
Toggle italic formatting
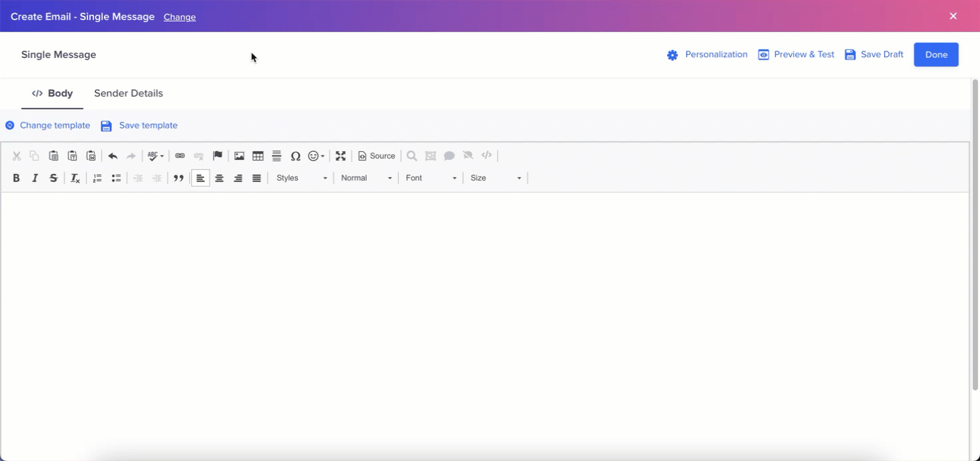point(35,178)
